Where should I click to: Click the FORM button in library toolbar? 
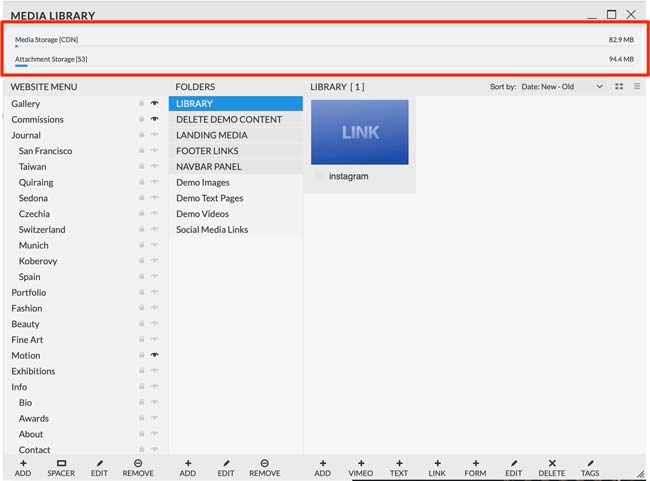point(475,464)
